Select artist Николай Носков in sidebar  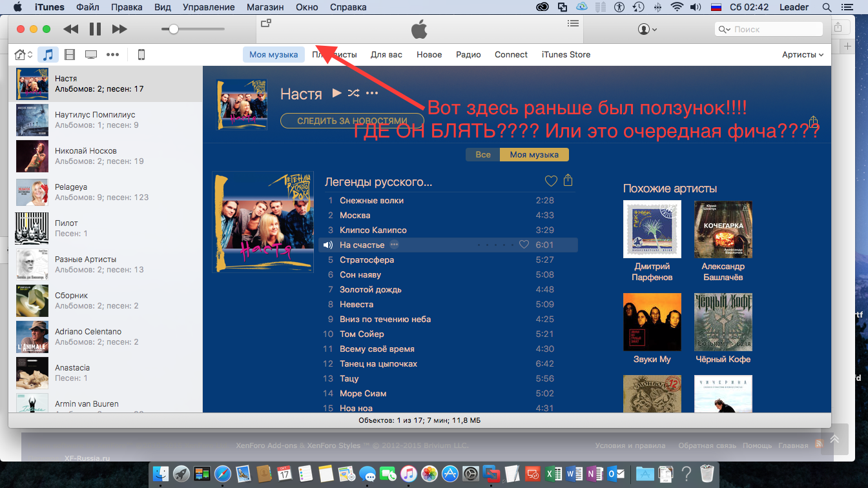105,156
